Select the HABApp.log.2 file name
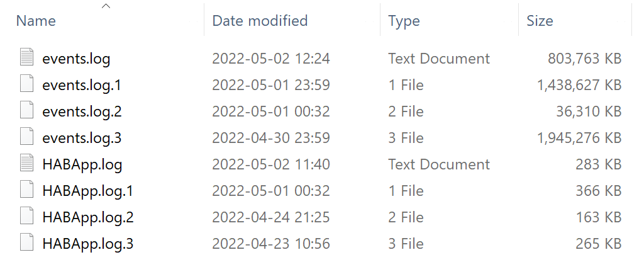Viewport: 644px width, 262px height. point(88,218)
